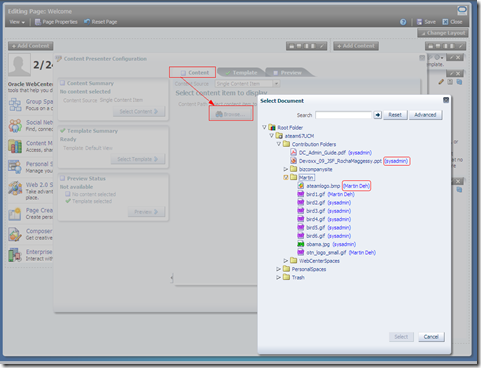Click the Search input field

tap(343, 115)
